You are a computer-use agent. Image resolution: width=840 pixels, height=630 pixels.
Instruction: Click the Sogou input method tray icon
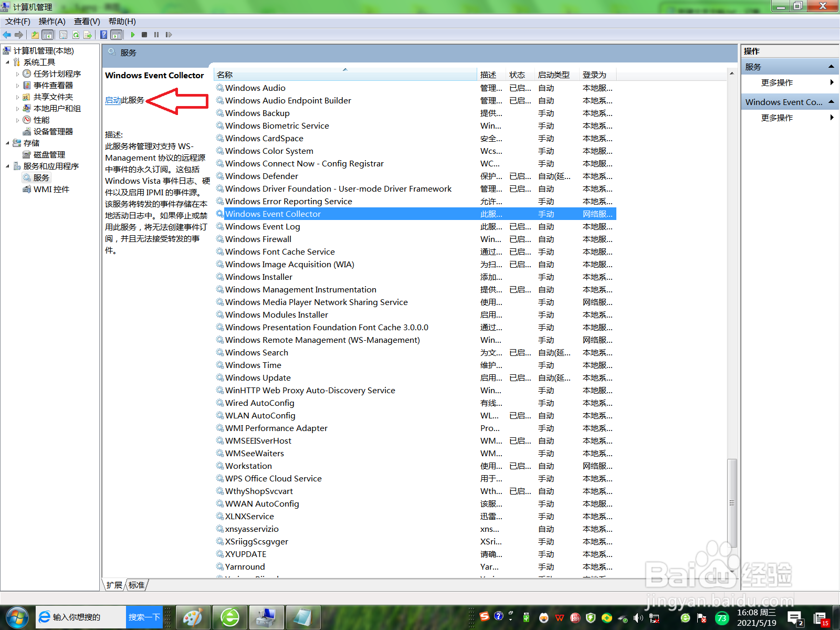coord(485,616)
